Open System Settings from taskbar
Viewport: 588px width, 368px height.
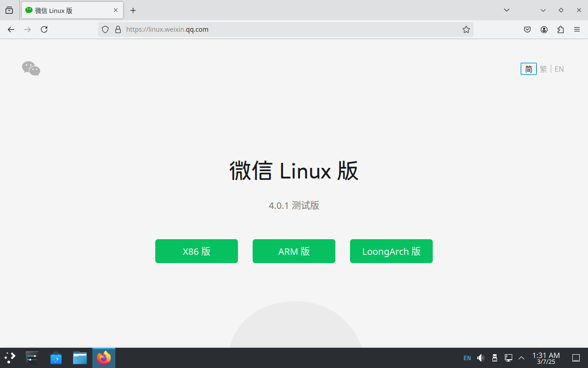(32, 358)
